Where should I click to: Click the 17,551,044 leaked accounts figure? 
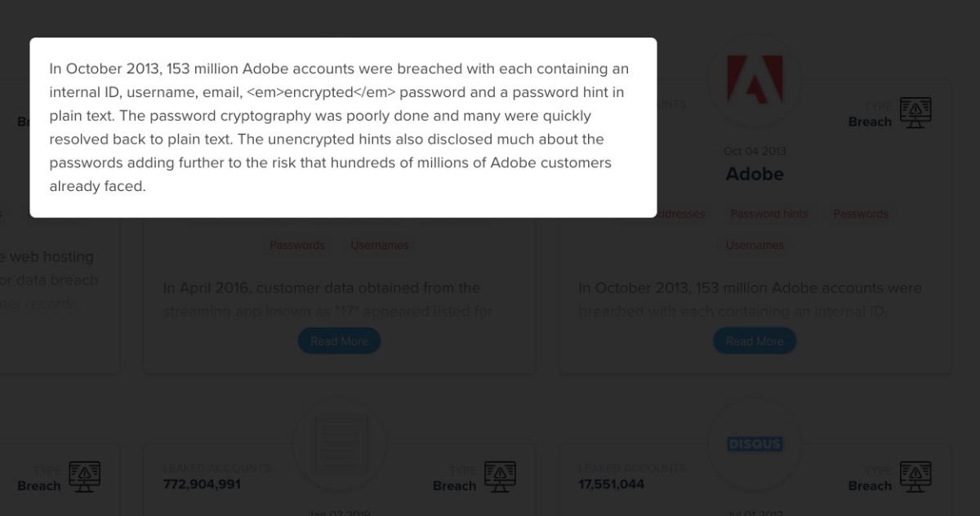pos(612,484)
